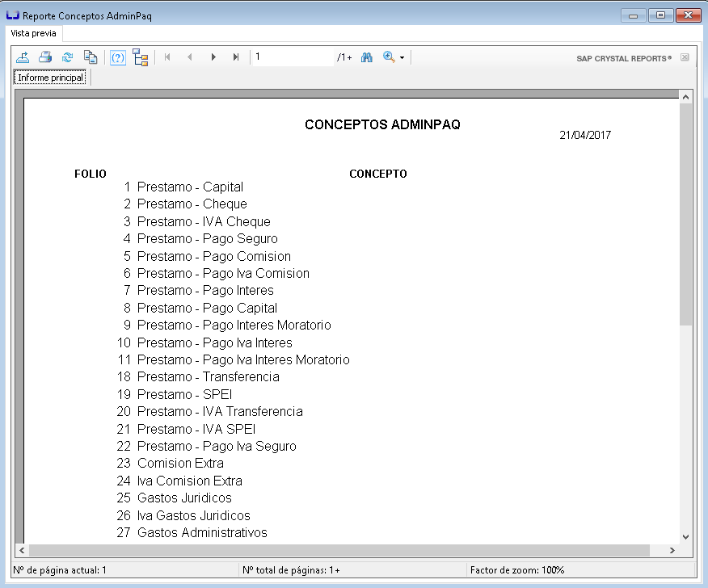Click the Copy icon in the toolbar
The height and width of the screenshot is (588, 708).
(x=91, y=57)
